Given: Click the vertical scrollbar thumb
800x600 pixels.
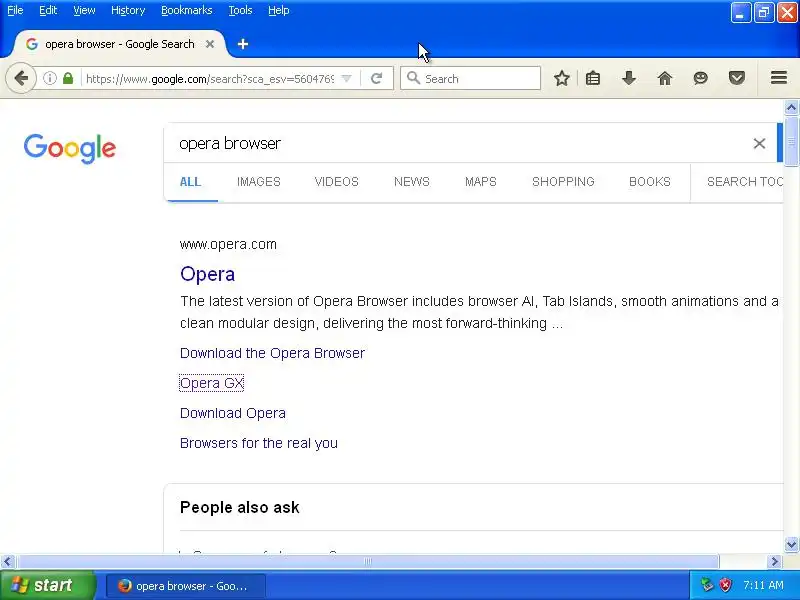Looking at the screenshot, I should coord(791,141).
